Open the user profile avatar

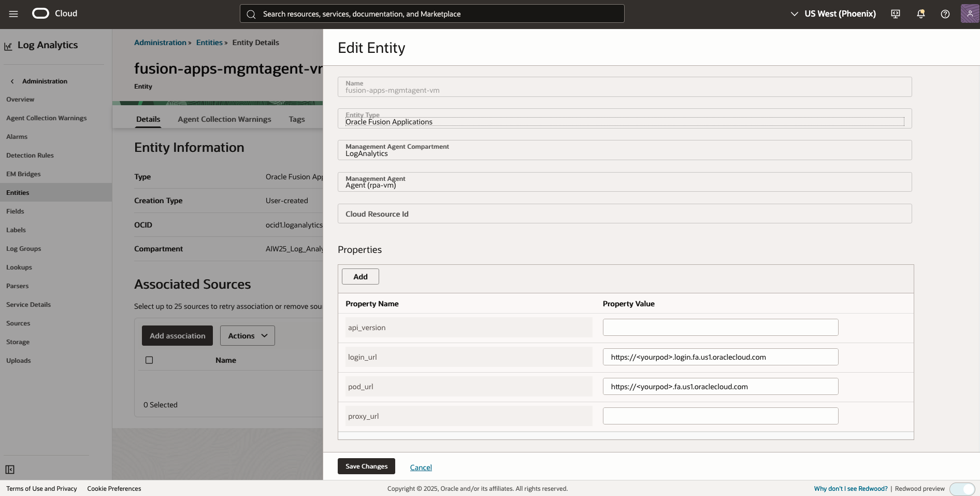tap(969, 13)
